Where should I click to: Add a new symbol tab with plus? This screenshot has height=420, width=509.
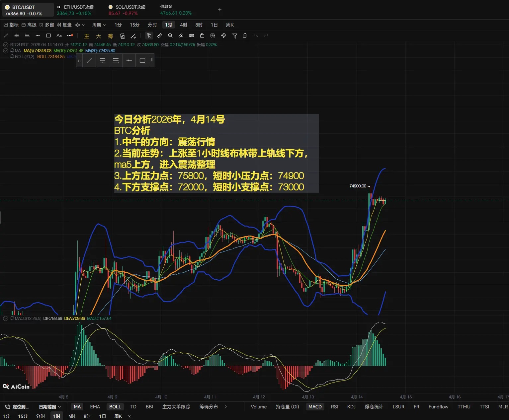pyautogui.click(x=219, y=10)
